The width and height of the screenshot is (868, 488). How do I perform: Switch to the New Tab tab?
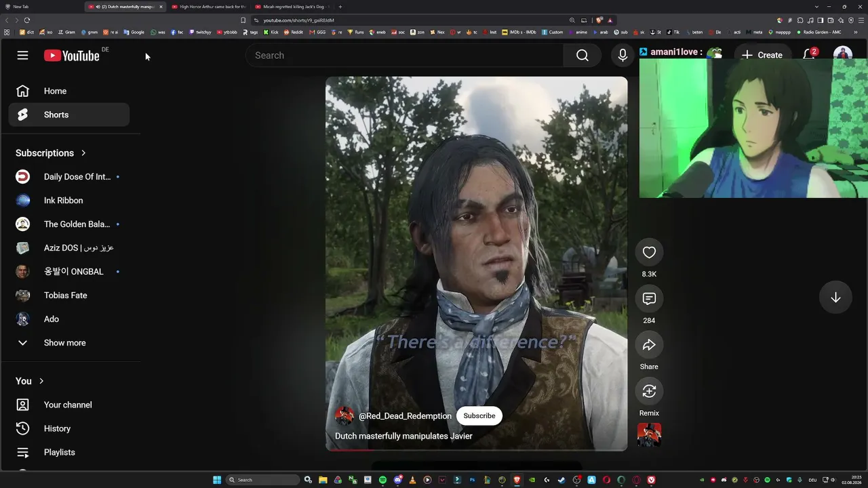[x=41, y=7]
